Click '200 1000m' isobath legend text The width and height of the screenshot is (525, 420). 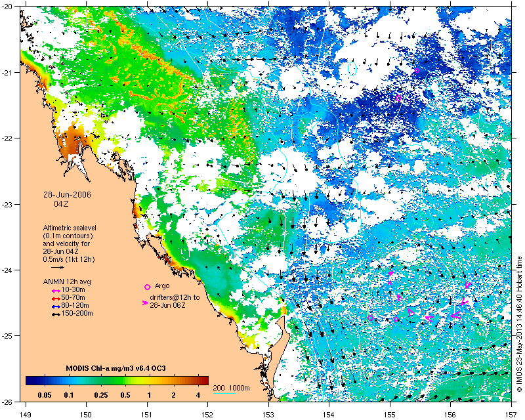232,388
